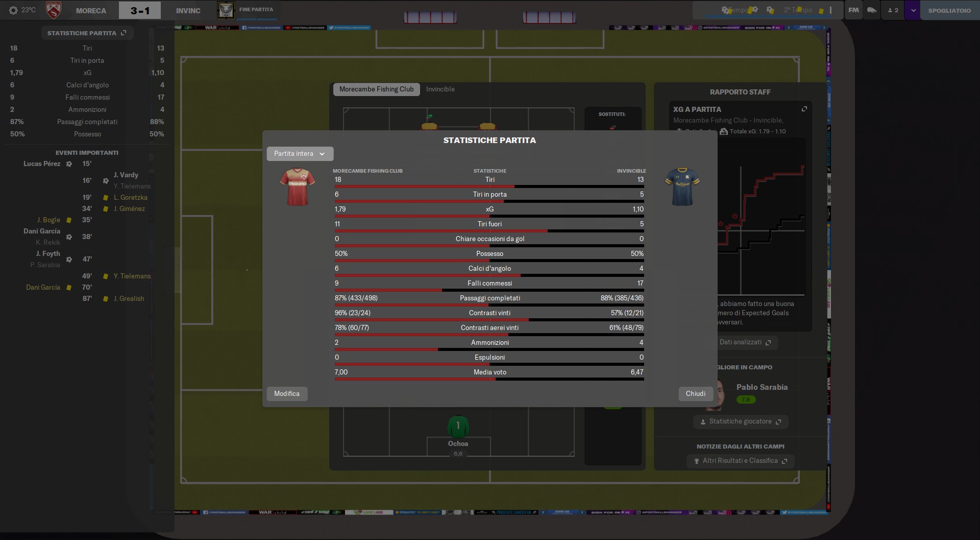Select Lucas Pérez in key events

coord(42,164)
